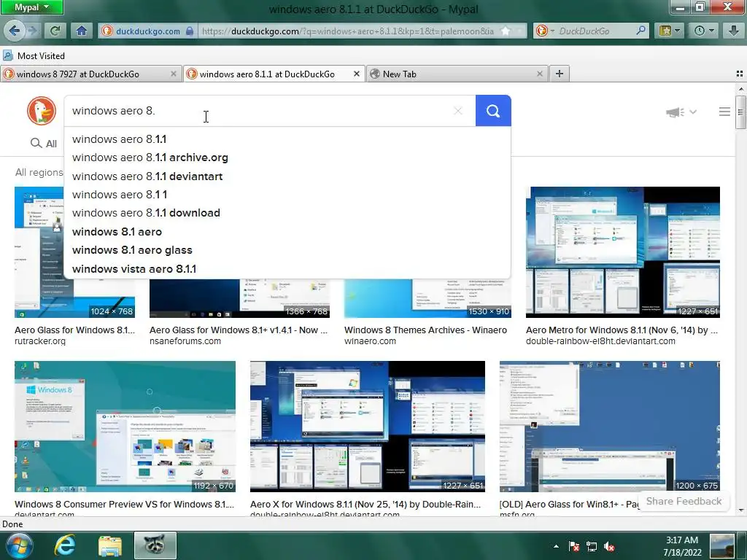The width and height of the screenshot is (747, 560).
Task: Launch Internet Explorer from the taskbar
Action: 64,545
